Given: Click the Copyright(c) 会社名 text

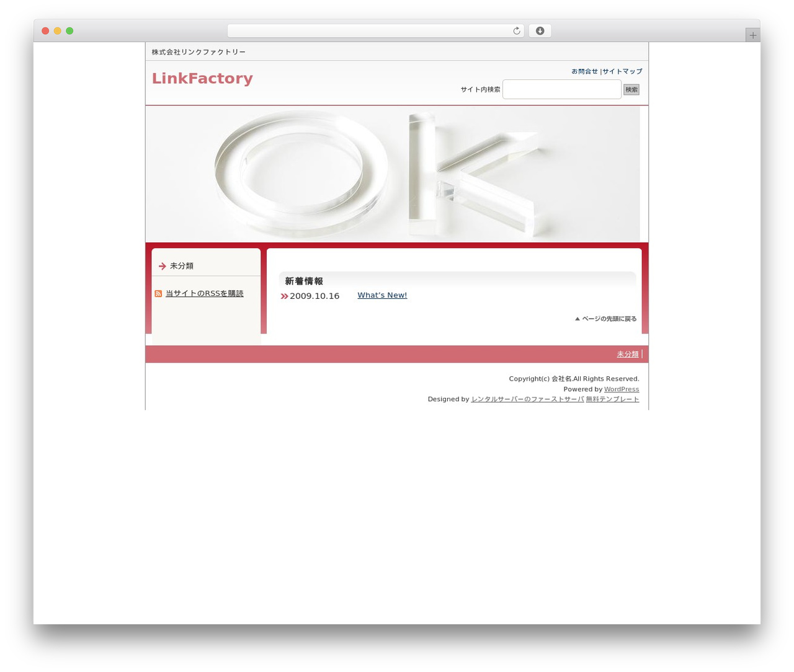Looking at the screenshot, I should click(540, 379).
